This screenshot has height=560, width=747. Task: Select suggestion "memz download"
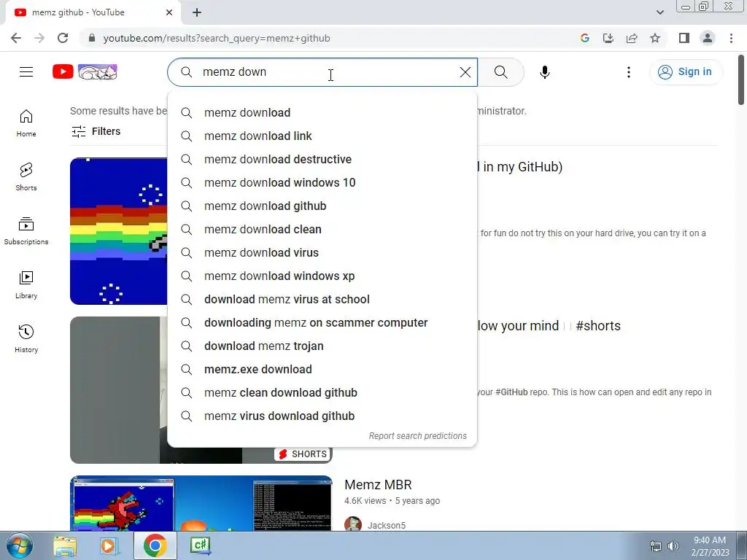pyautogui.click(x=322, y=112)
